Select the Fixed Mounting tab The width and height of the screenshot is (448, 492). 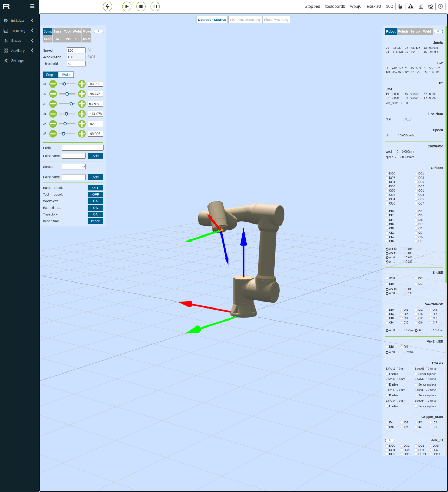[276, 20]
